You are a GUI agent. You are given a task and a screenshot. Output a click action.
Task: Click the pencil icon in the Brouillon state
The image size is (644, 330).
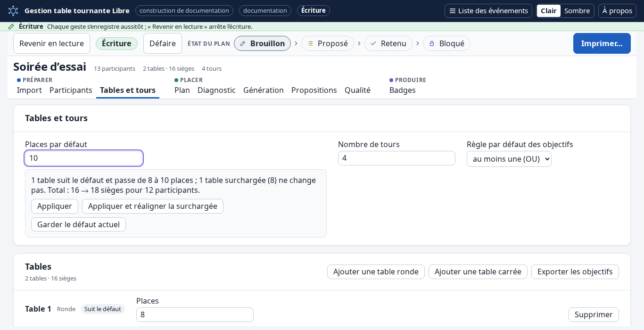[243, 43]
